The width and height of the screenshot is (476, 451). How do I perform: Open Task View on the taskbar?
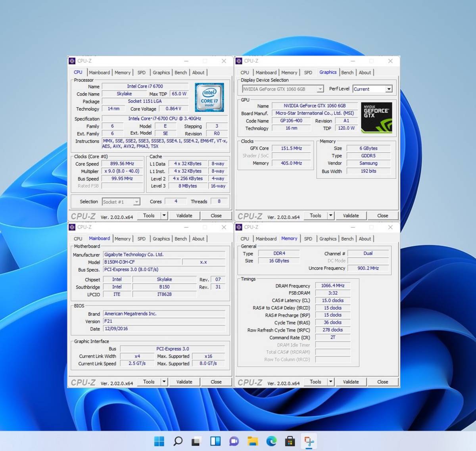pyautogui.click(x=196, y=441)
